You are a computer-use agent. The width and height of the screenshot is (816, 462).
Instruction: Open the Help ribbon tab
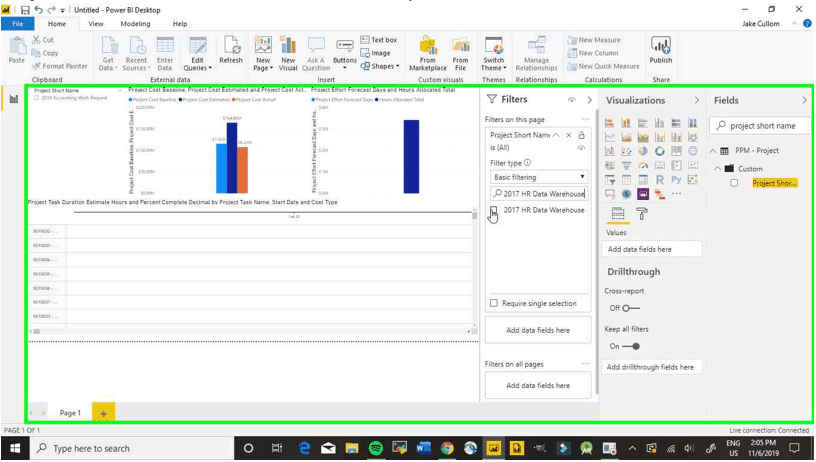click(180, 23)
